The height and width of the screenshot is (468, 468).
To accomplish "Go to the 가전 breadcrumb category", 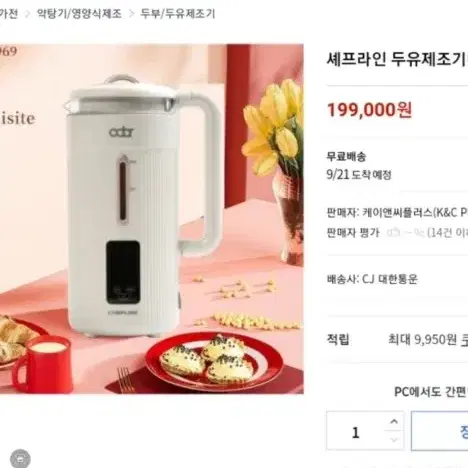I will 9,14.
